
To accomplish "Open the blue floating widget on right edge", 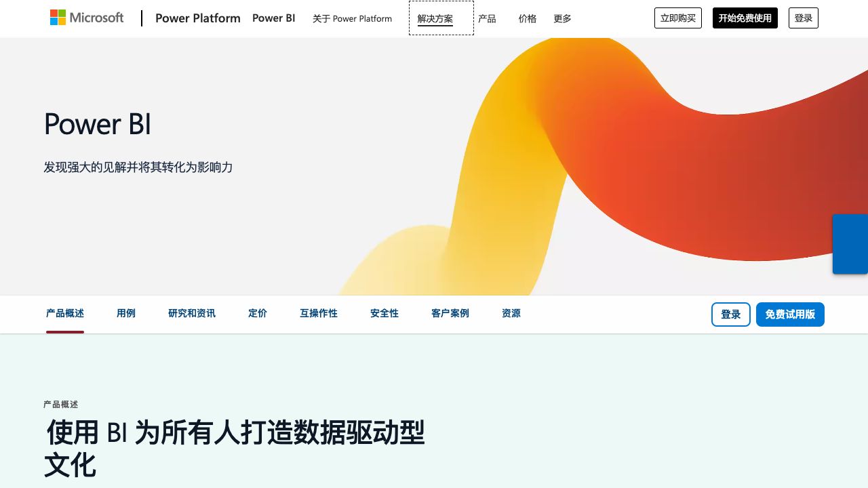I will click(850, 244).
